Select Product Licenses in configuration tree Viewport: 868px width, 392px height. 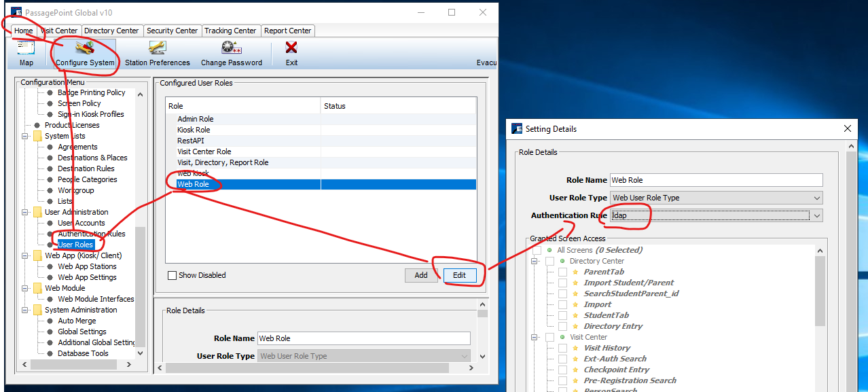click(72, 125)
